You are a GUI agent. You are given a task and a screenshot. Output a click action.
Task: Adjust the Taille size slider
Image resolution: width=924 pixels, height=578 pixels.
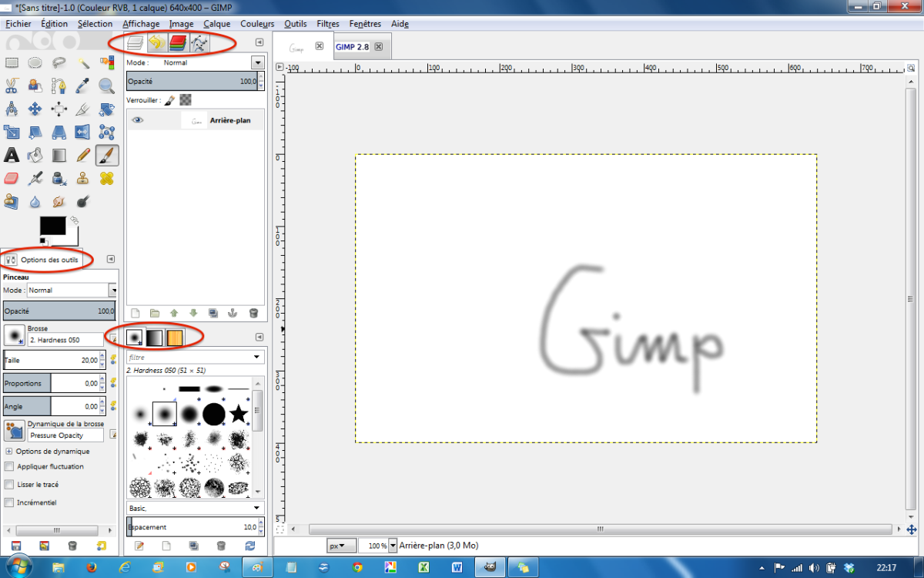pyautogui.click(x=53, y=360)
